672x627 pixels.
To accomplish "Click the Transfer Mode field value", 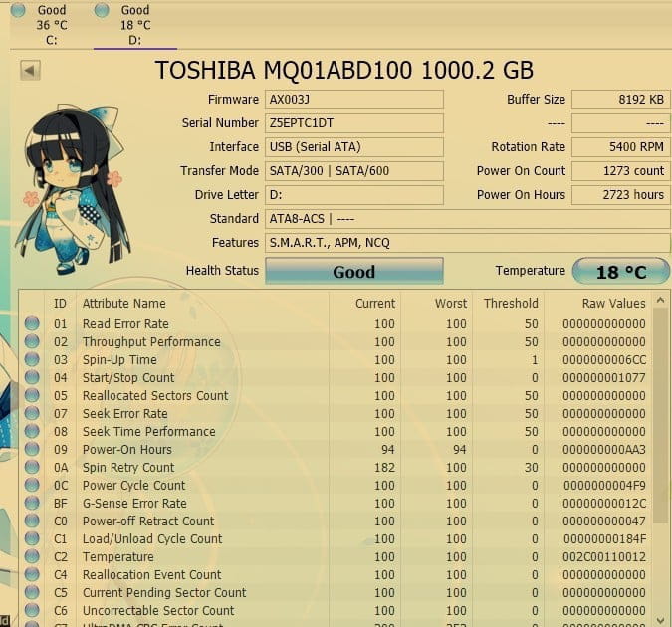I will click(x=354, y=171).
